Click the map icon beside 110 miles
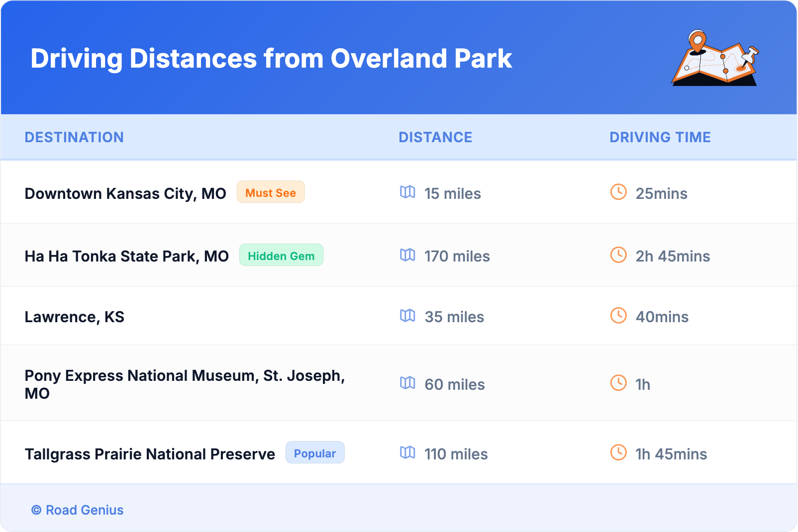The width and height of the screenshot is (798, 532). pos(407,452)
